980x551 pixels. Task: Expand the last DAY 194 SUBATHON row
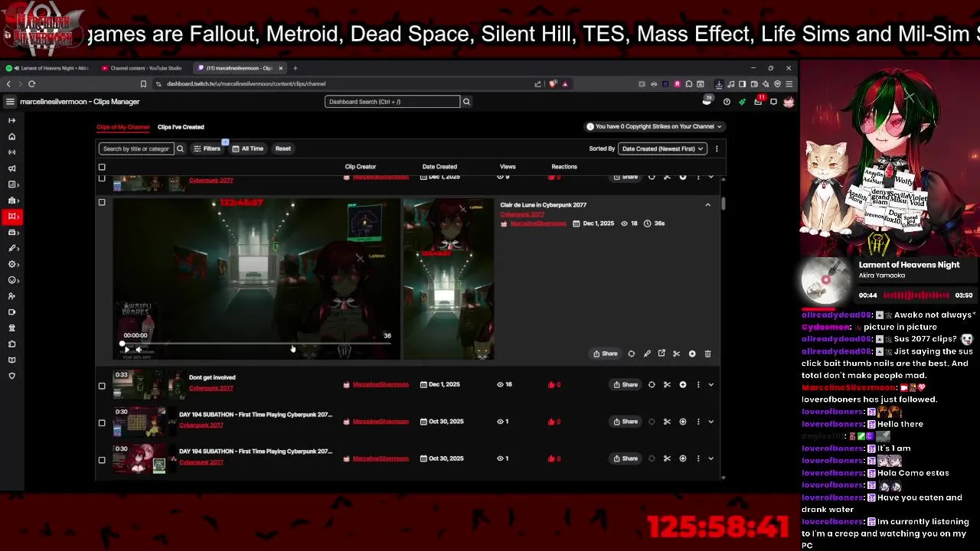711,458
